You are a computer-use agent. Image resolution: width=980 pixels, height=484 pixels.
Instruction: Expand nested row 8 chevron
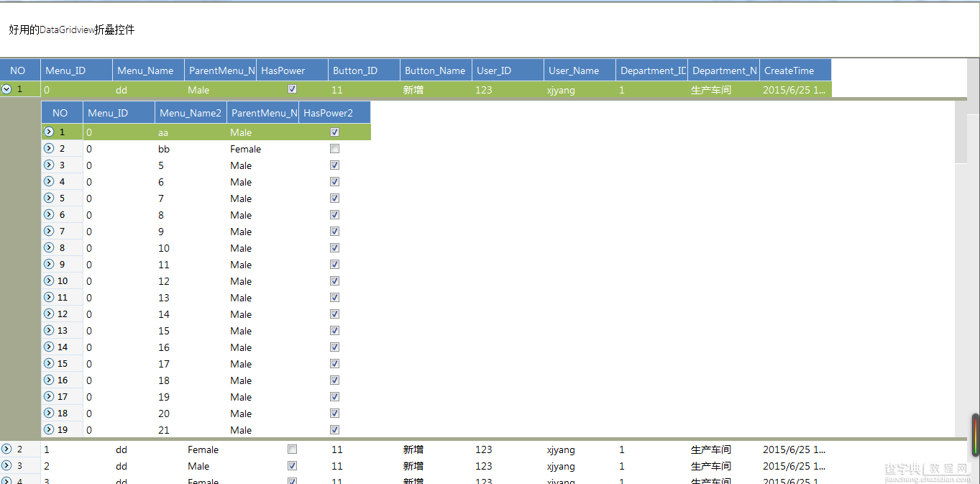pyautogui.click(x=49, y=247)
